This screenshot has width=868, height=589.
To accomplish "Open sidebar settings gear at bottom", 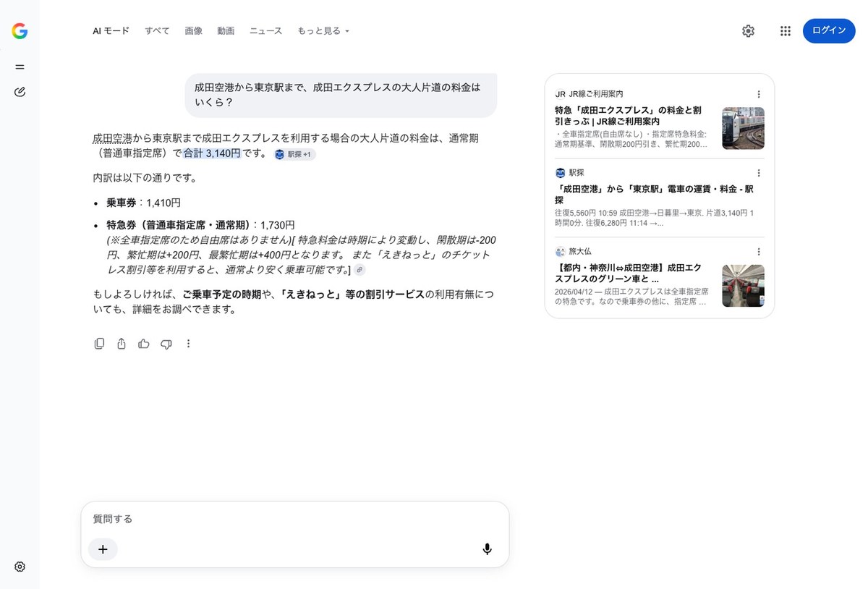I will pyautogui.click(x=20, y=567).
